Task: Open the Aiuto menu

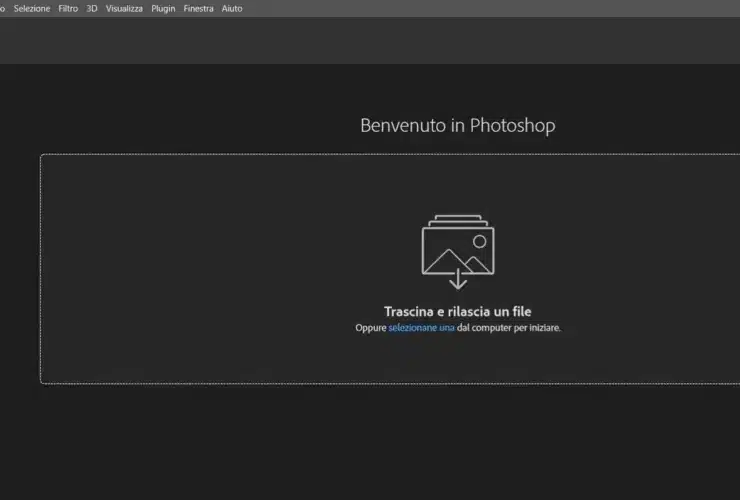Action: point(232,8)
